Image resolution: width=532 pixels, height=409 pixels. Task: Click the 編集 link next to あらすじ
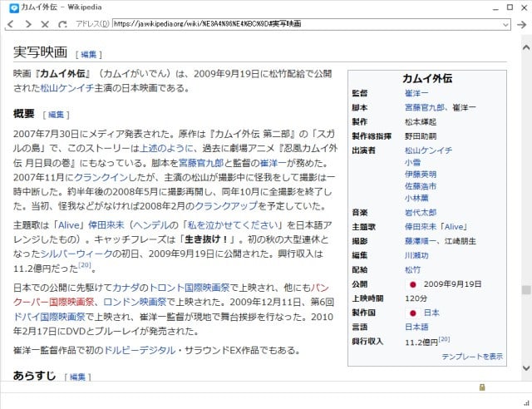pos(77,377)
